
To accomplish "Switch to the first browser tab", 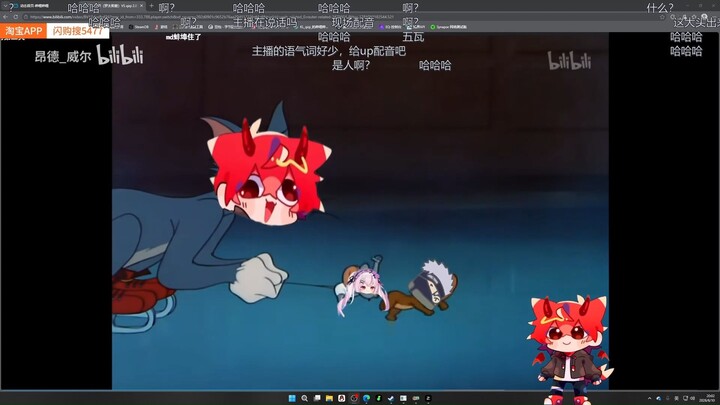I will tap(32, 6).
